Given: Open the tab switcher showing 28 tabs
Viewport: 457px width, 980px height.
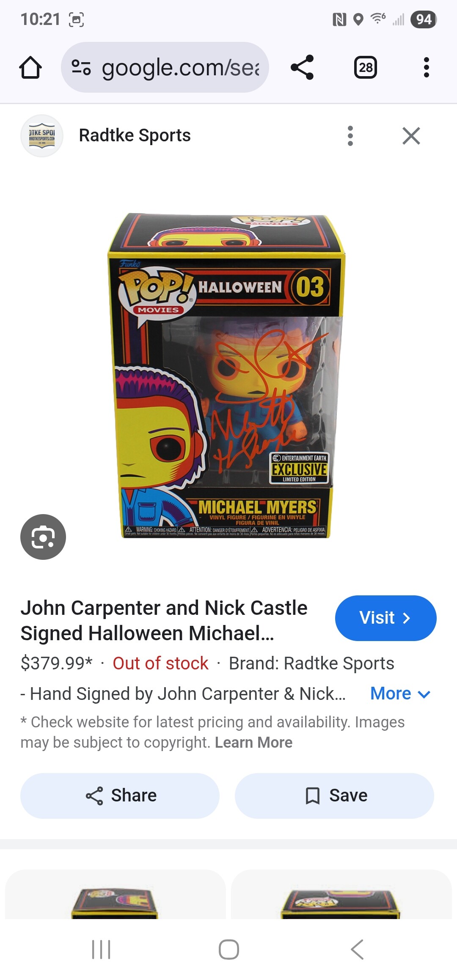Looking at the screenshot, I should 366,67.
